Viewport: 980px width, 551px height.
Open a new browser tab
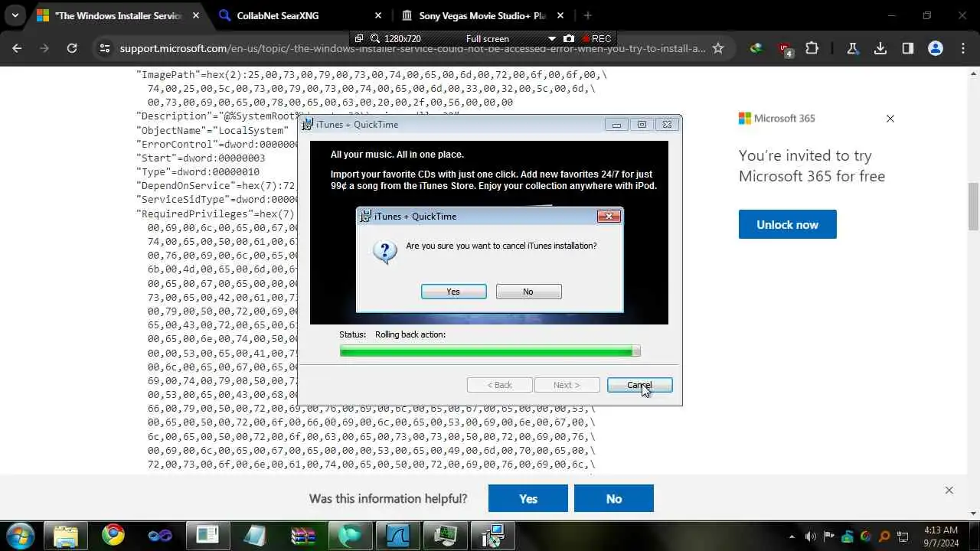(587, 15)
